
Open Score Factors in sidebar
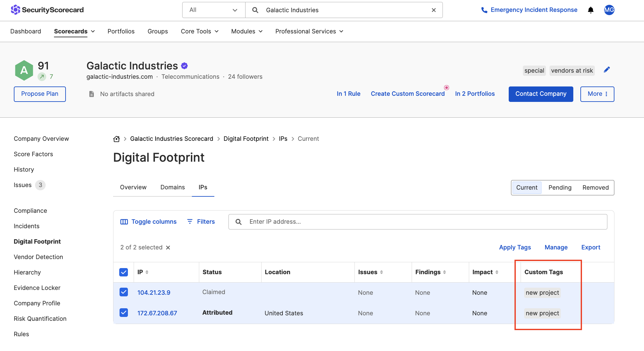tap(33, 154)
